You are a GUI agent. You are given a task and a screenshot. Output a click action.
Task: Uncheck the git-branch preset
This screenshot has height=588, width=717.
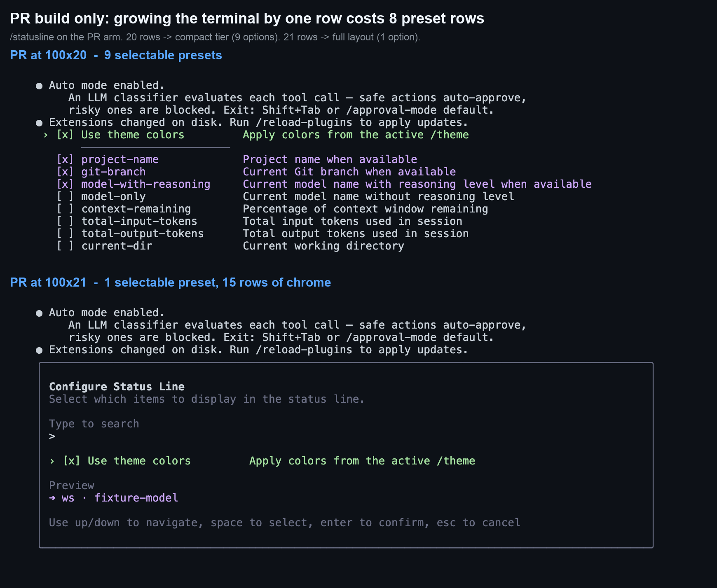pos(65,172)
